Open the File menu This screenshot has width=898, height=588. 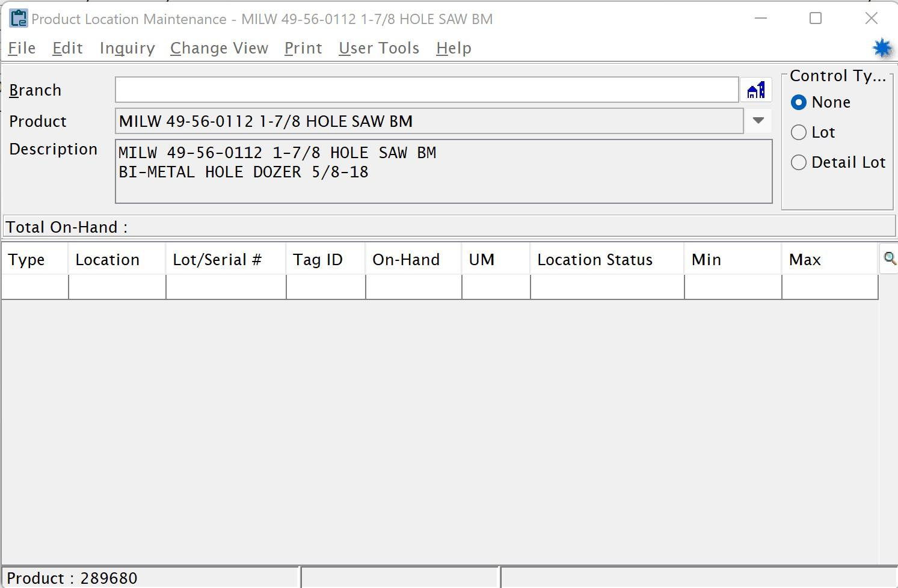pos(22,48)
